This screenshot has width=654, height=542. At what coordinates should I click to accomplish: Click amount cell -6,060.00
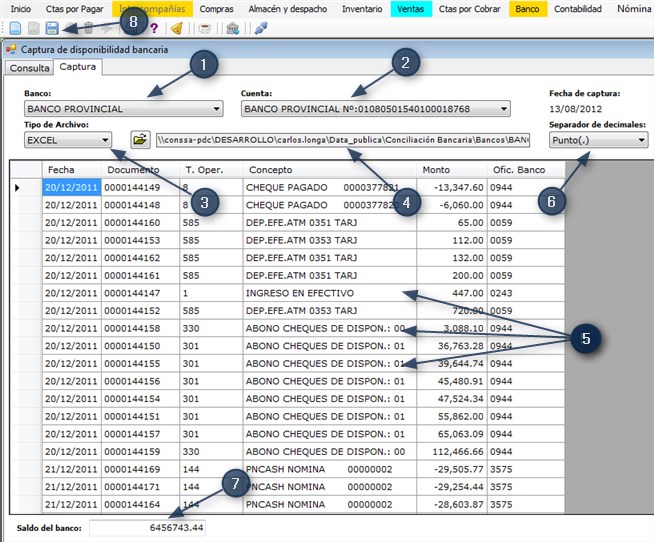[x=452, y=205]
